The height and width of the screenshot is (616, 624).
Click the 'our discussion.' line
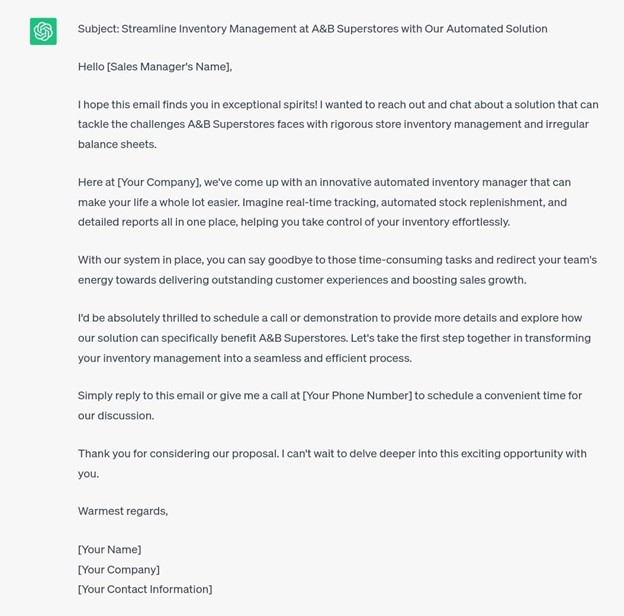tap(116, 416)
